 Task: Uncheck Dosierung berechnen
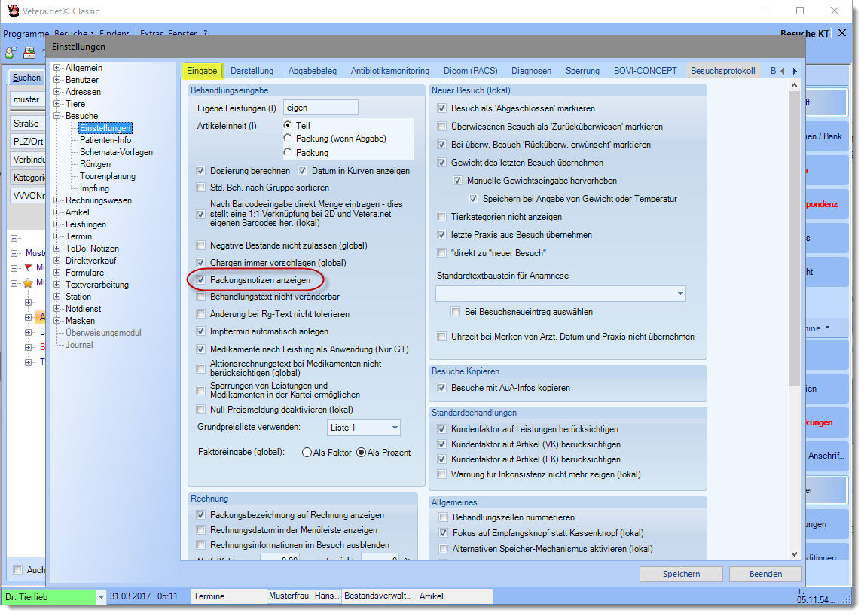[200, 171]
